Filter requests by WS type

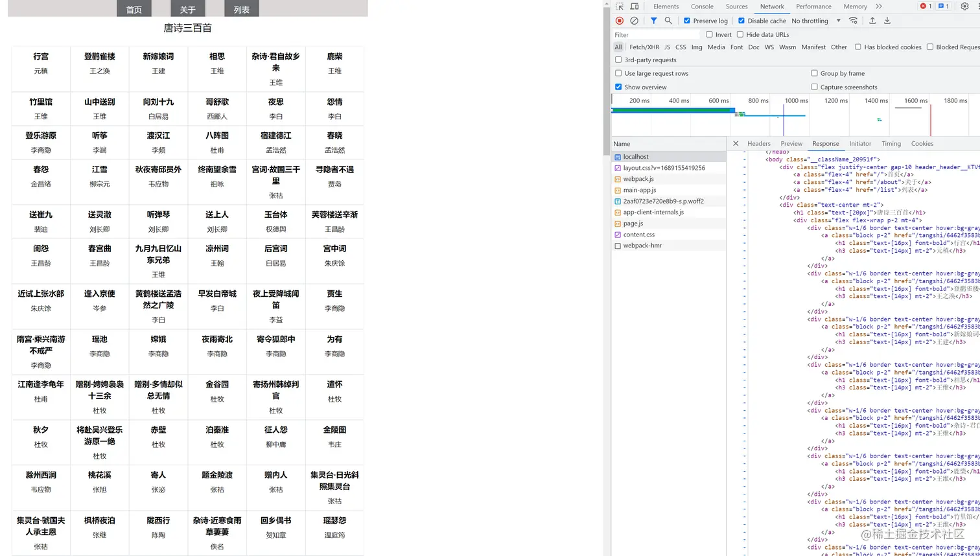coord(769,47)
